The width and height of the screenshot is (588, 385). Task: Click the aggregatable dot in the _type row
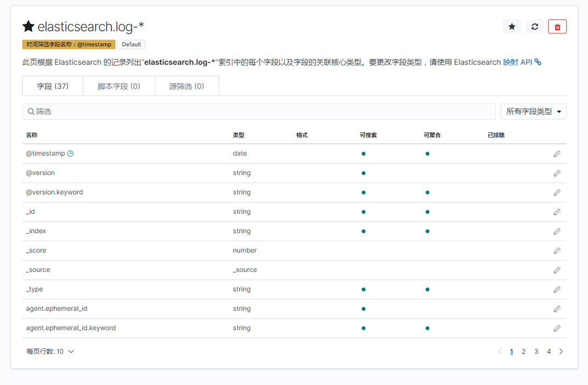click(x=428, y=290)
